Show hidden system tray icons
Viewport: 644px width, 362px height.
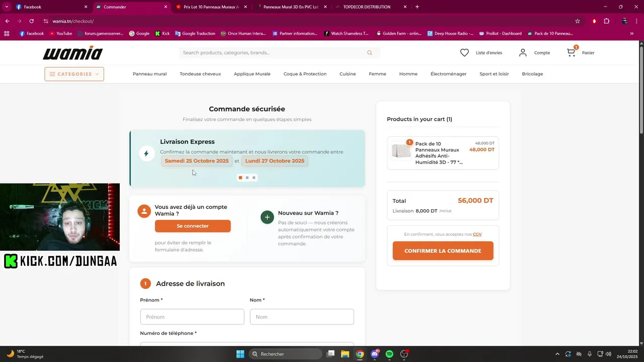[x=557, y=354]
